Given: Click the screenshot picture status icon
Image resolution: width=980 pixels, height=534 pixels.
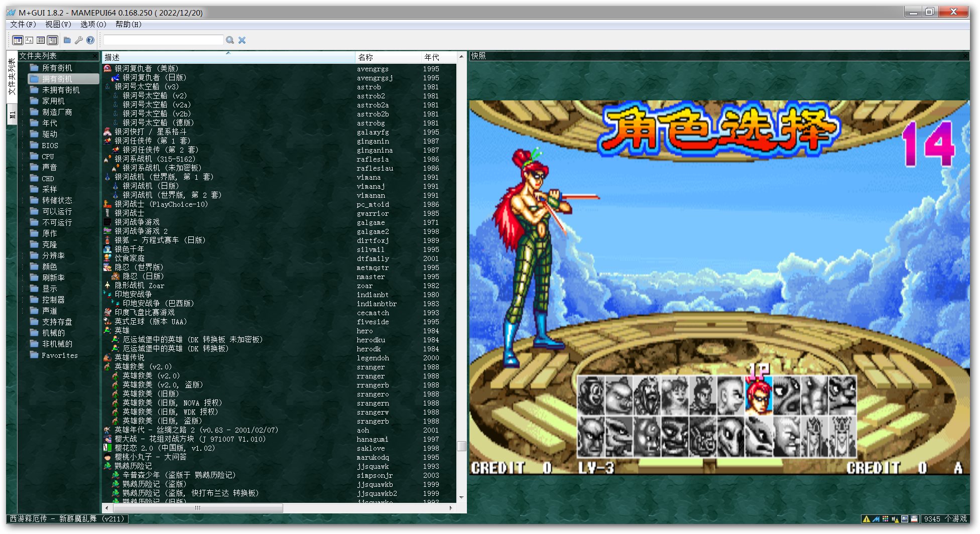Looking at the screenshot, I should (x=905, y=519).
